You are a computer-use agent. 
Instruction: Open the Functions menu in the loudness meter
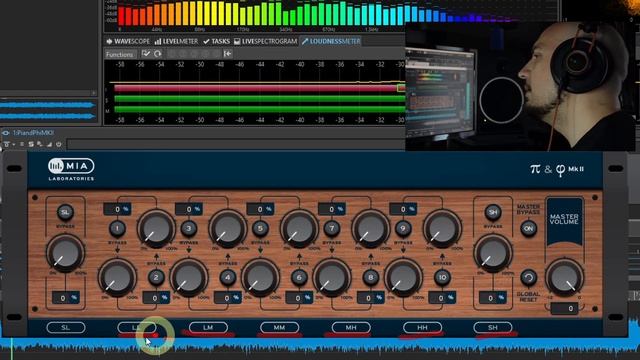(119, 54)
